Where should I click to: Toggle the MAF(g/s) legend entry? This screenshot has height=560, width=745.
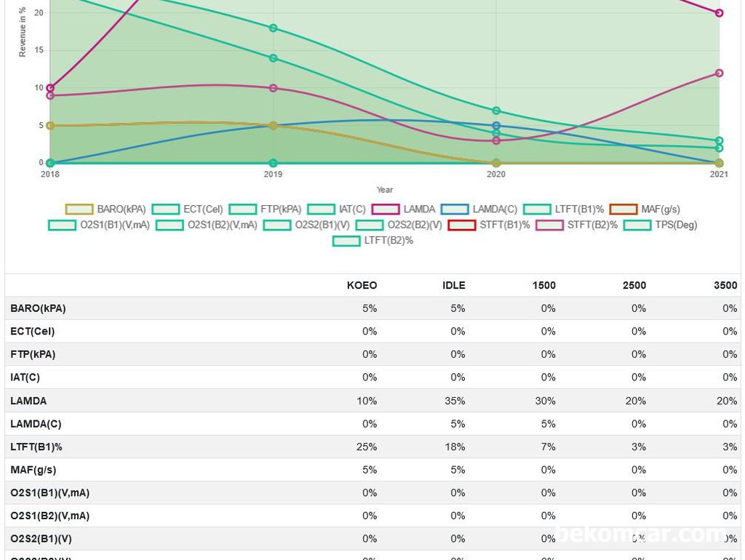pyautogui.click(x=624, y=209)
